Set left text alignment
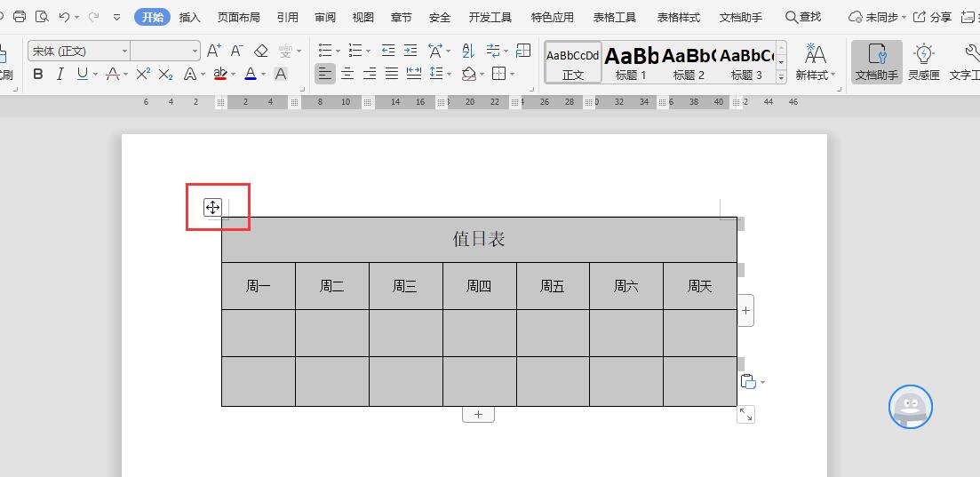 [324, 75]
